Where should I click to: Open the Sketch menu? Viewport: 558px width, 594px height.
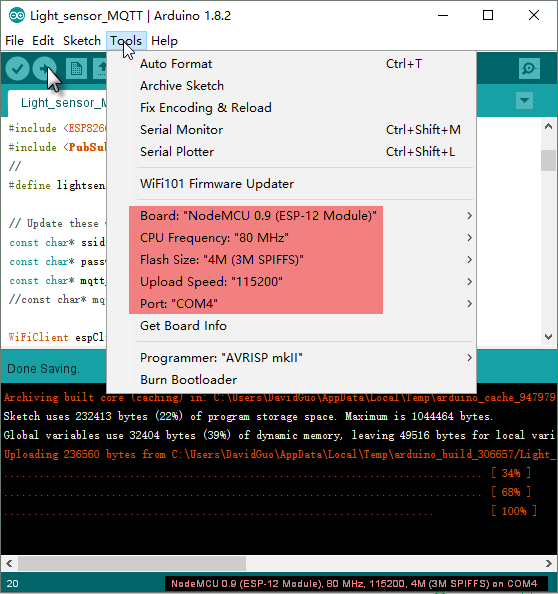(x=82, y=41)
